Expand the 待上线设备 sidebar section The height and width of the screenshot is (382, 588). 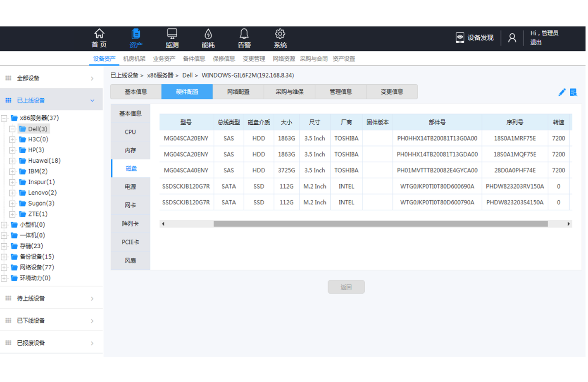pos(92,299)
